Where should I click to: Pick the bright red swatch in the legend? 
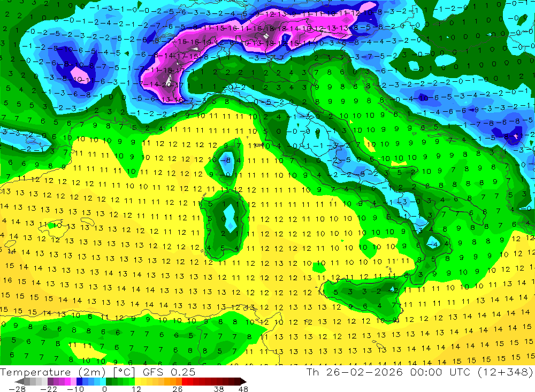(185, 381)
